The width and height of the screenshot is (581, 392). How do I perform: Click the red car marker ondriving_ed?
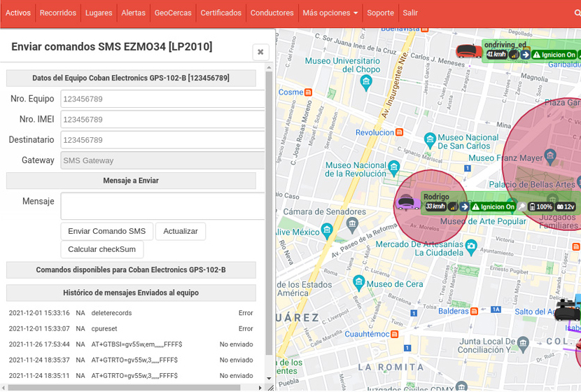click(x=469, y=51)
